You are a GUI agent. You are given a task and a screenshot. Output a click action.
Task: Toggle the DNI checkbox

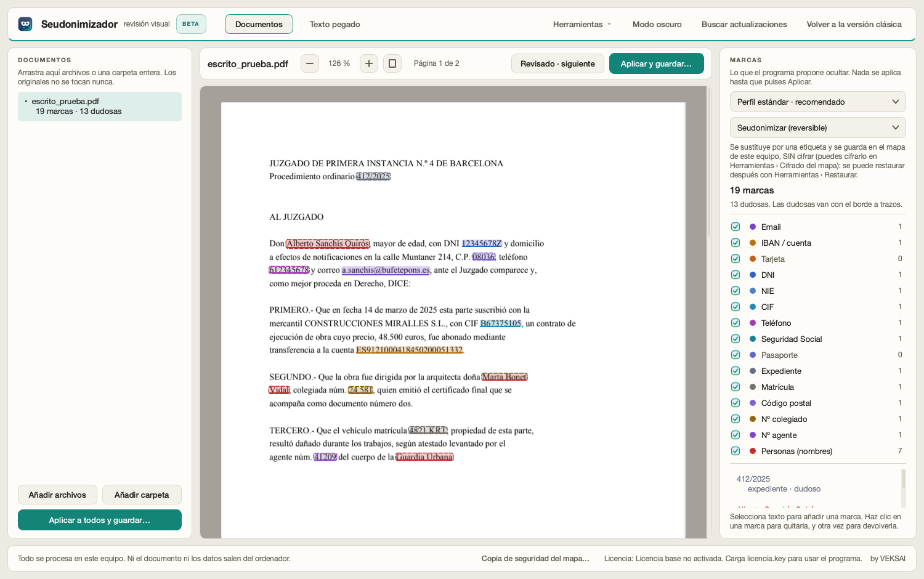pyautogui.click(x=736, y=275)
